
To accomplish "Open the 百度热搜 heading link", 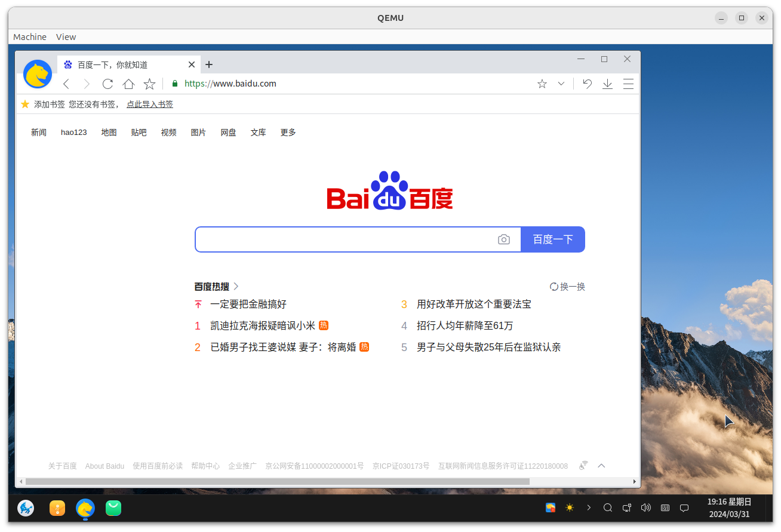I will 217,287.
